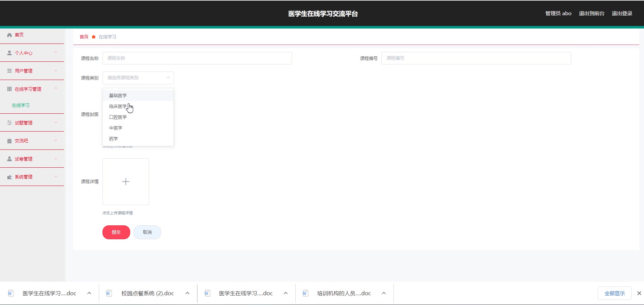The height and width of the screenshot is (305, 644).
Task: Click the flag icon beside 系统管理
Action: pyautogui.click(x=9, y=177)
